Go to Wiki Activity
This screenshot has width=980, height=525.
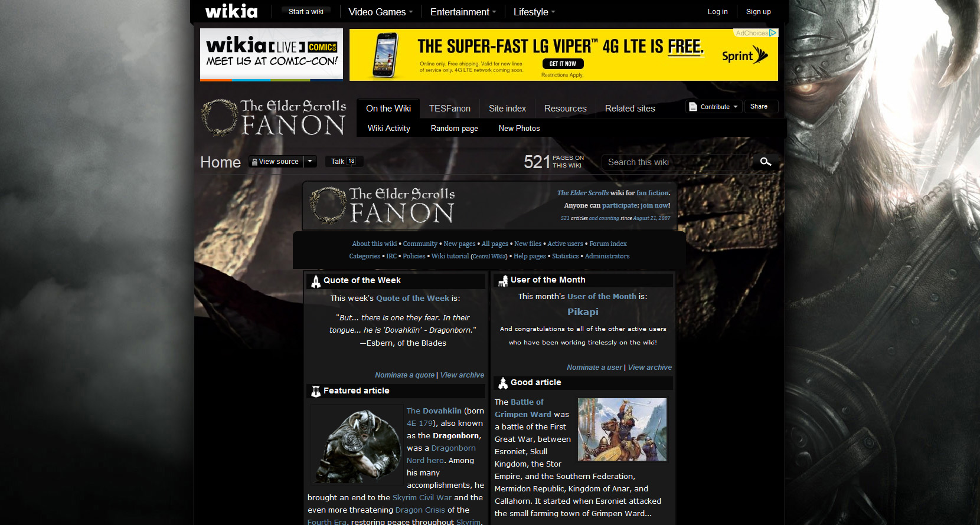click(389, 128)
